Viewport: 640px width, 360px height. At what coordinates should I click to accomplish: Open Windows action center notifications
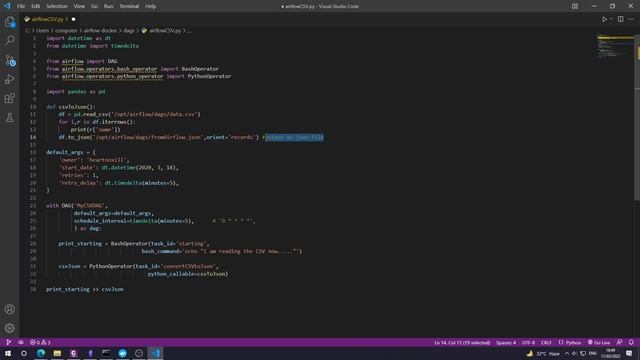[629, 353]
